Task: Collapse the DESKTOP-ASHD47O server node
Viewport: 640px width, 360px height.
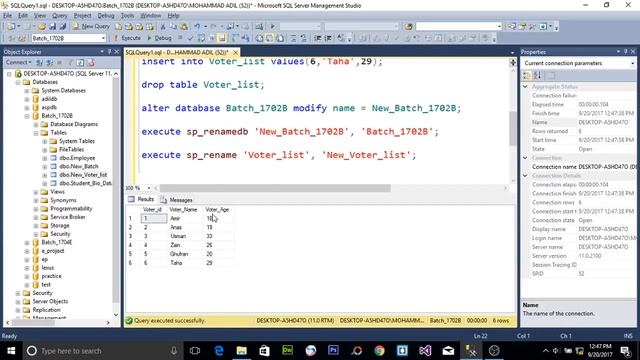Action: pyautogui.click(x=9, y=74)
